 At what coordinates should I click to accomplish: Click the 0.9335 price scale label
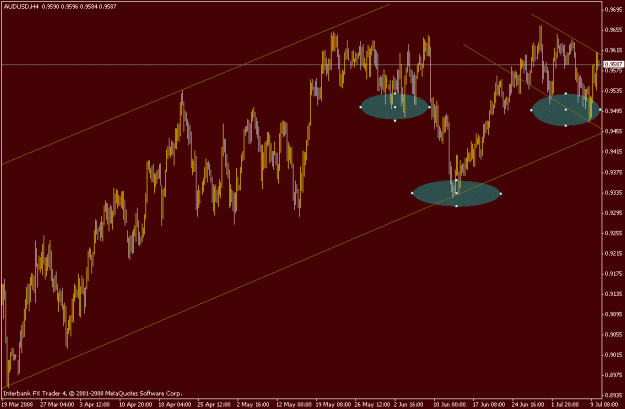tap(614, 192)
